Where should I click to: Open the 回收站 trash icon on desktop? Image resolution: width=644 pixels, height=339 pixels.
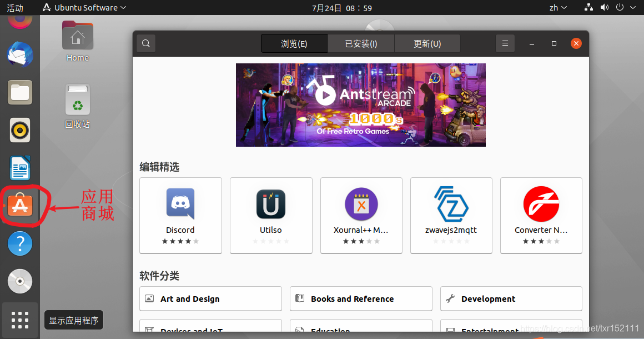pos(78,107)
